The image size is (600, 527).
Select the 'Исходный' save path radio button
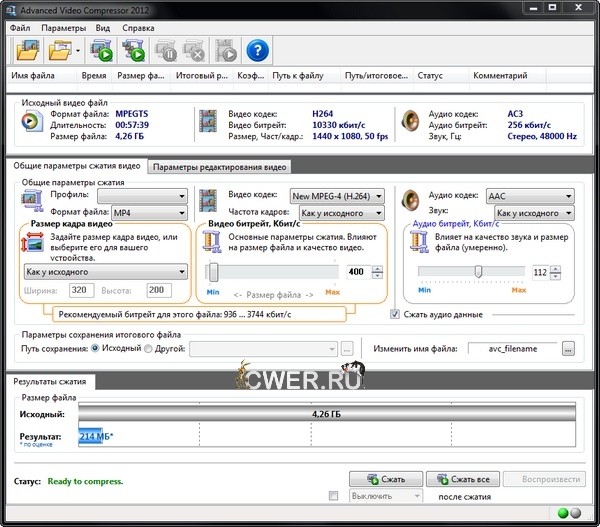point(96,349)
